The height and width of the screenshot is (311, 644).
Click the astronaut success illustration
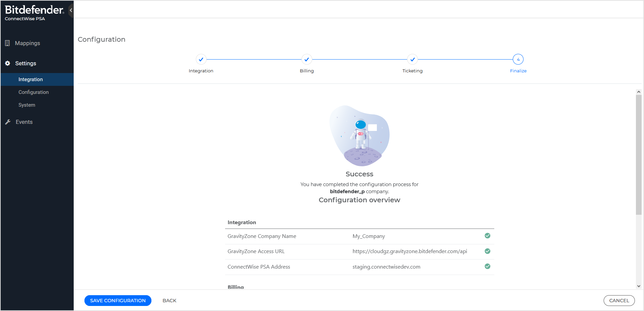pos(359,136)
